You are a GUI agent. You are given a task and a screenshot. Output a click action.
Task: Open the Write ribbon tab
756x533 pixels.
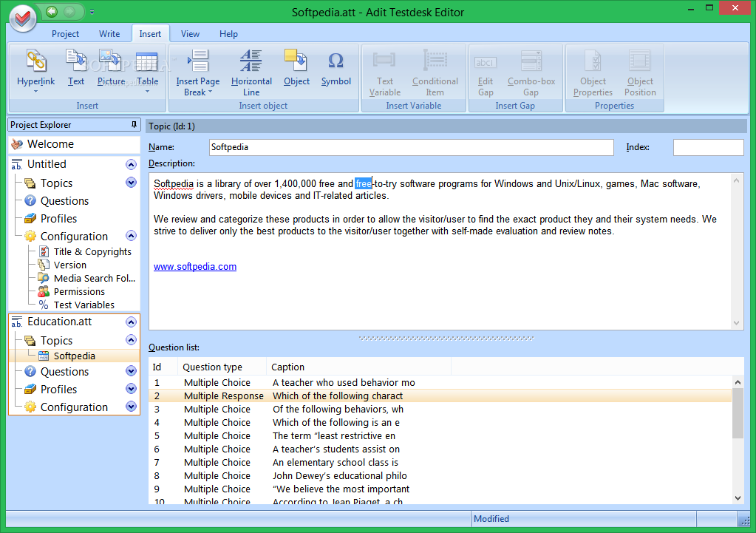pyautogui.click(x=109, y=34)
